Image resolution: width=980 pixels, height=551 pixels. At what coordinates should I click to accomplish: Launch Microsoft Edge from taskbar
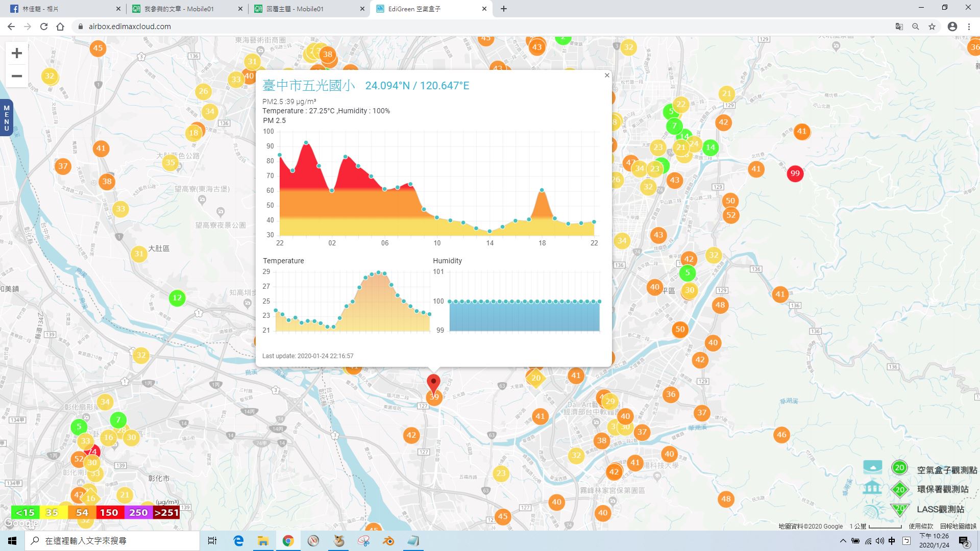[238, 541]
